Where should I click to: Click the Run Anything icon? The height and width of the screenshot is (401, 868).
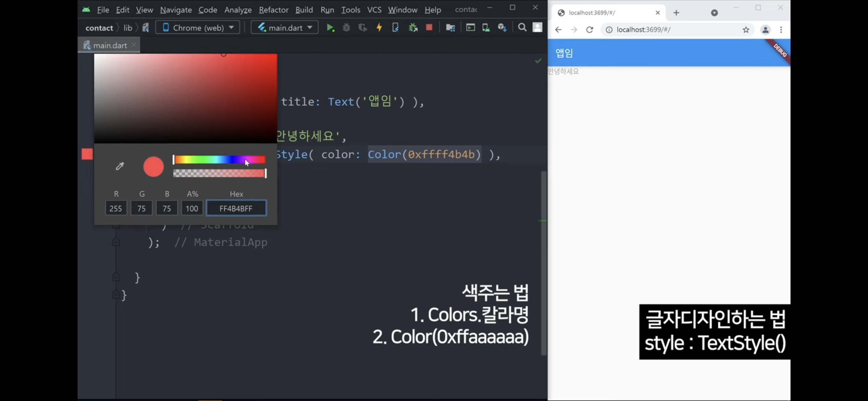tap(470, 28)
